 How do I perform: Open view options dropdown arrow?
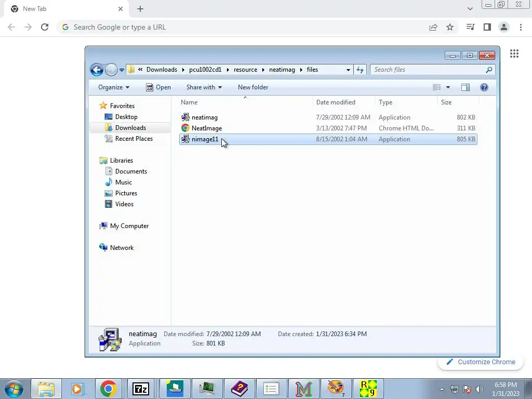(448, 87)
